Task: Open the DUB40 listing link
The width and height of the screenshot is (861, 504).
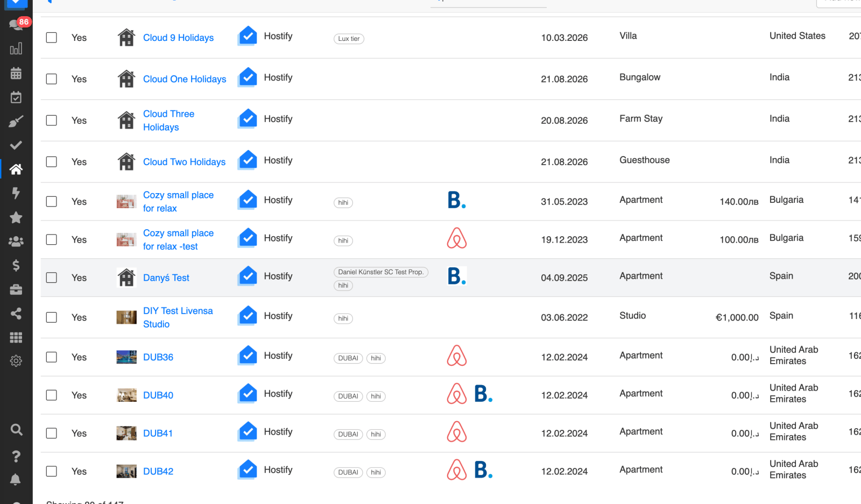Action: click(158, 395)
